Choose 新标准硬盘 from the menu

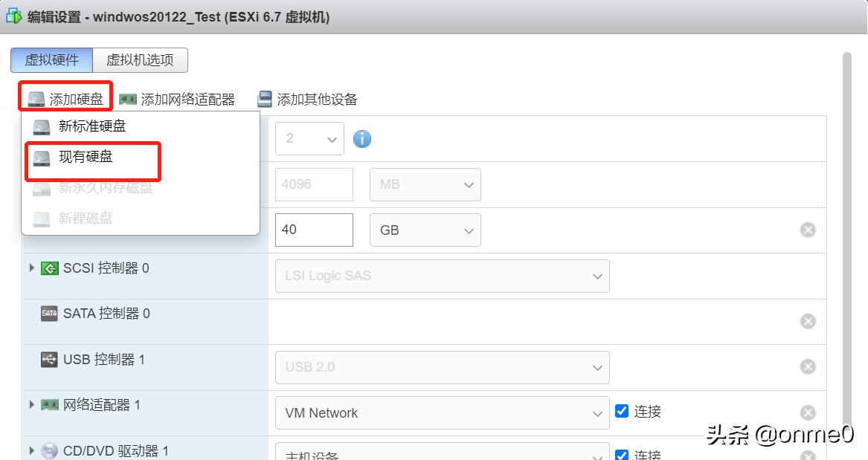pyautogui.click(x=140, y=126)
